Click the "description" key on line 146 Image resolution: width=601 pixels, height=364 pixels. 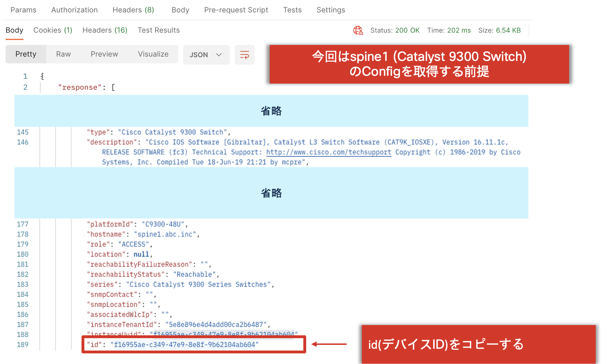tap(112, 142)
